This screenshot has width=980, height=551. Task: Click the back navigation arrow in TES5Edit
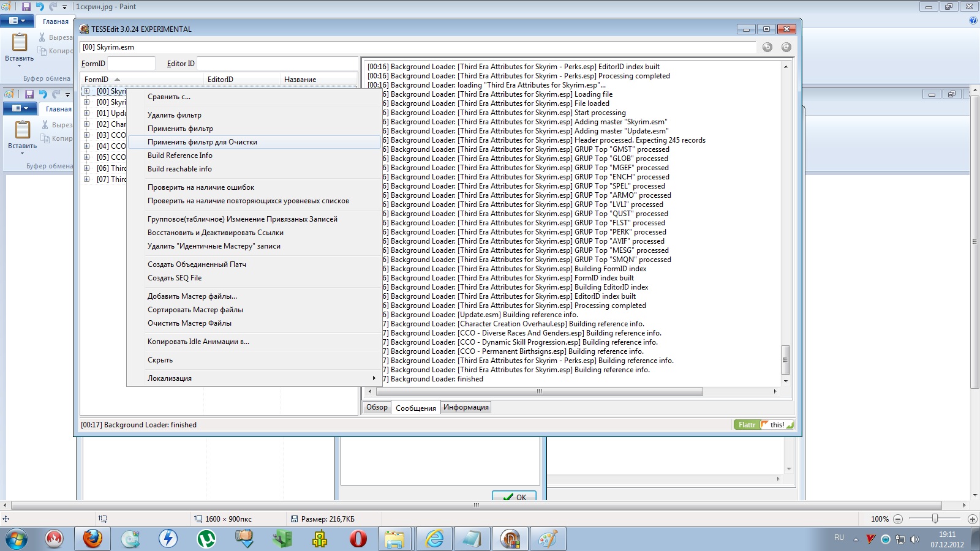[767, 47]
